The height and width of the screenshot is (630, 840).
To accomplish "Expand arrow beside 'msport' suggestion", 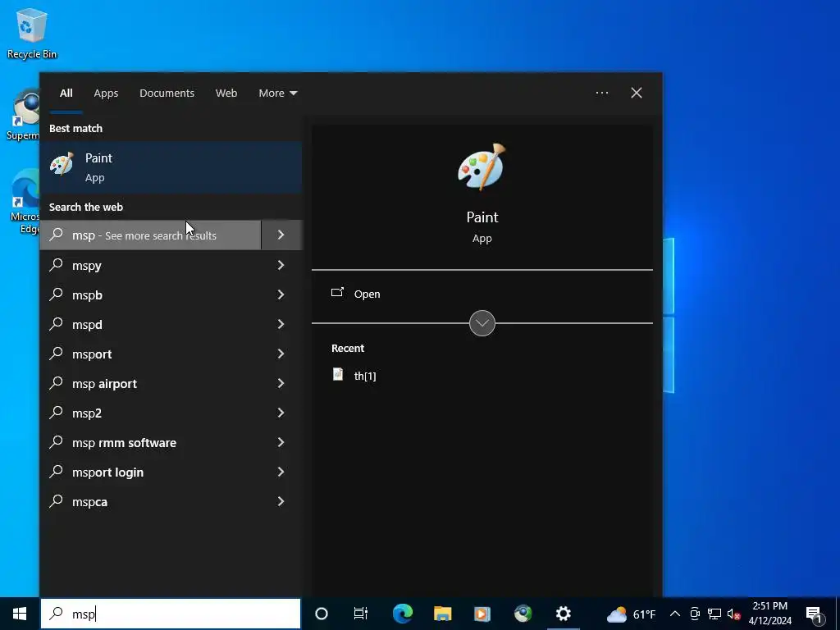I will pyautogui.click(x=281, y=354).
